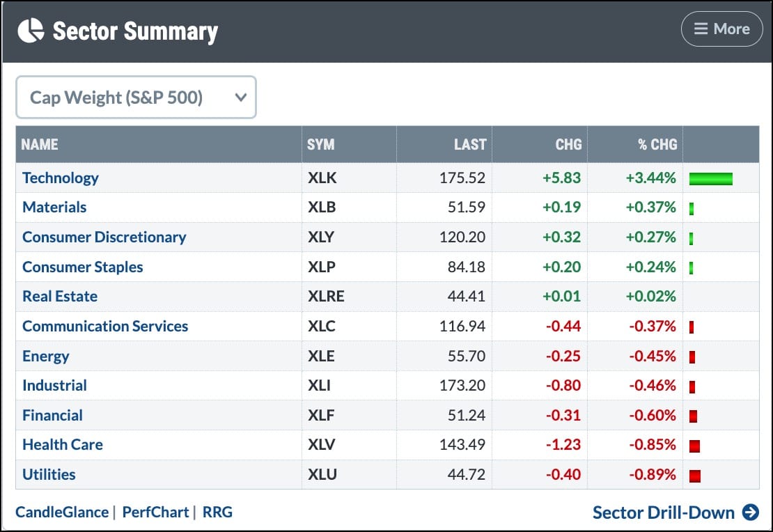Open the Cap Weight (S&P 500) dropdown
This screenshot has height=532, width=773.
pos(136,97)
